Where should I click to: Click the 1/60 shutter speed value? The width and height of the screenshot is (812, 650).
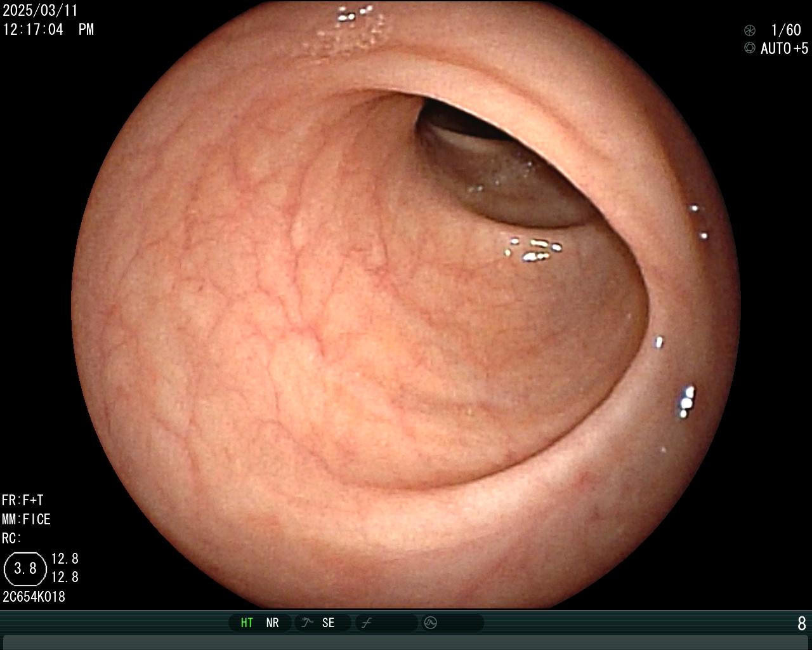(786, 30)
